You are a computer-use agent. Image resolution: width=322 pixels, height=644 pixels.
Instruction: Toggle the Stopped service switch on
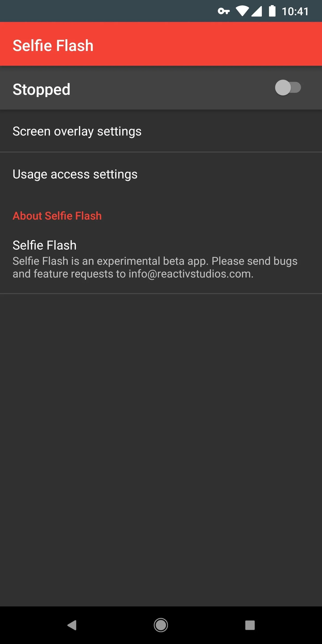288,87
